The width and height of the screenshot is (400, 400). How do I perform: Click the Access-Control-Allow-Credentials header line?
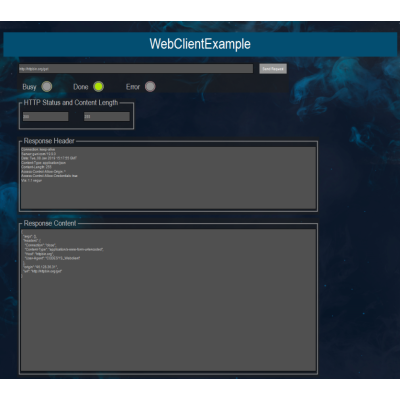[x=49, y=176]
